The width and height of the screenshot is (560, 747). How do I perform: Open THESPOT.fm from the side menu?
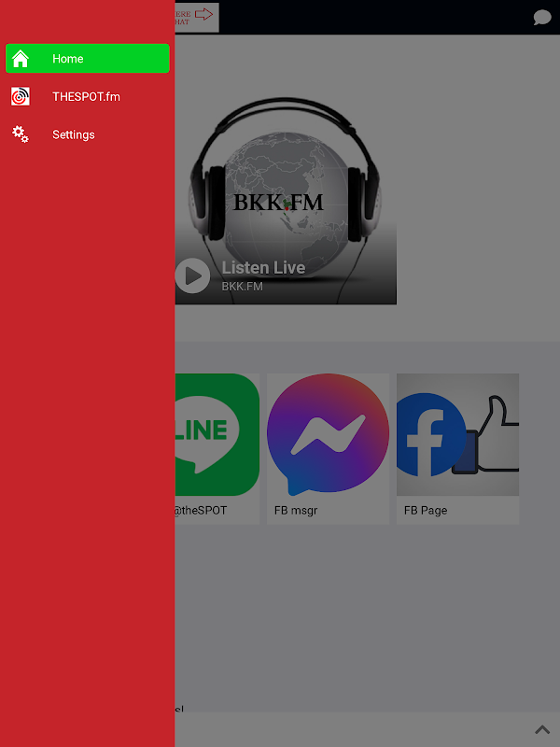tap(87, 97)
